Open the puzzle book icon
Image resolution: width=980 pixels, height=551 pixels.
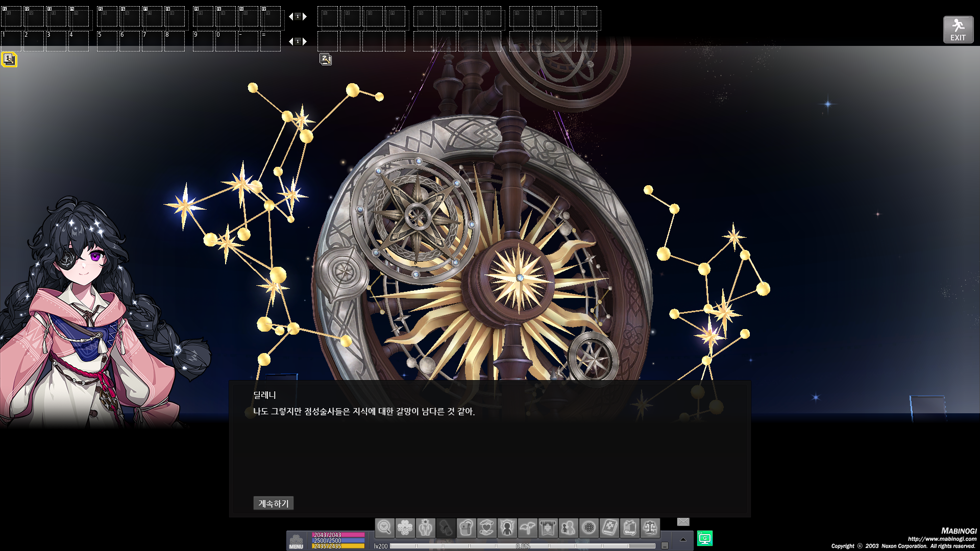click(609, 528)
